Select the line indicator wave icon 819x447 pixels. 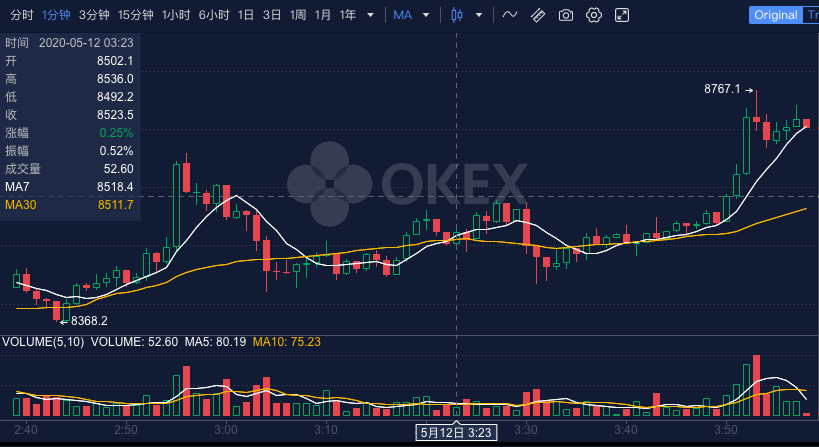510,15
